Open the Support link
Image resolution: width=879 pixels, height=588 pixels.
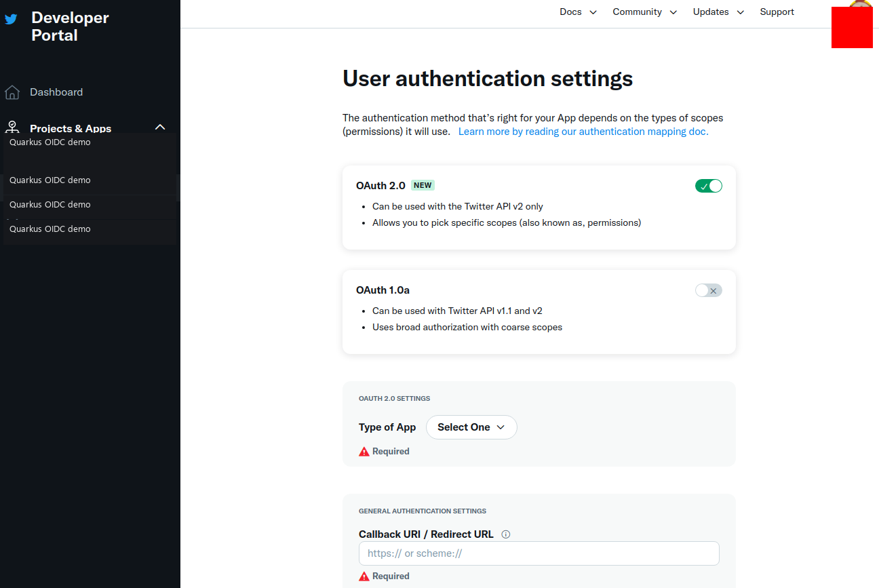[x=777, y=12]
